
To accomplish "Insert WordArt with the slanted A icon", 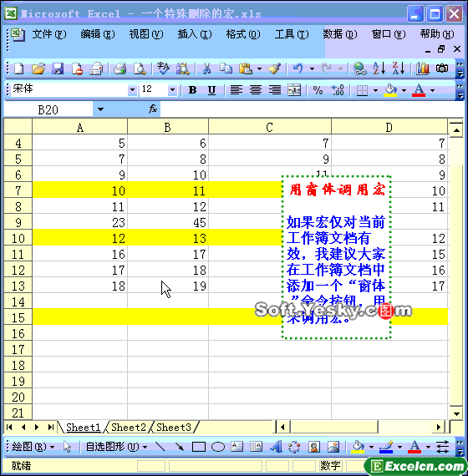I will click(276, 447).
